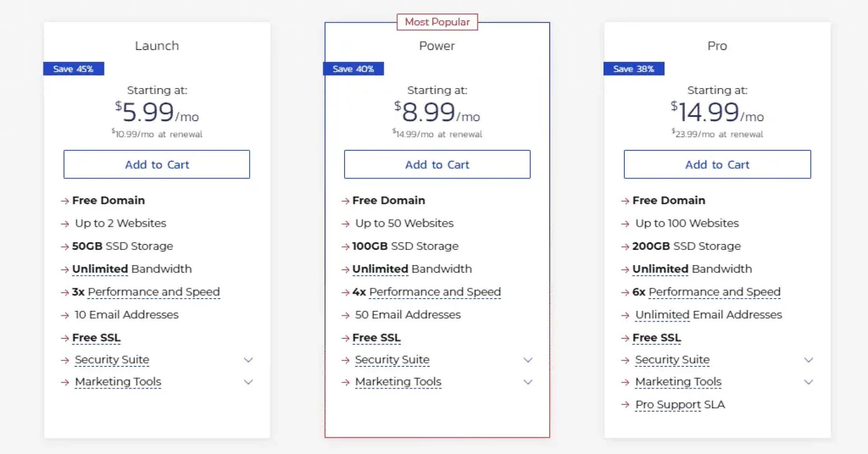Viewport: 868px width, 454px height.
Task: Click Add to Cart for the Pro plan
Action: [x=717, y=164]
